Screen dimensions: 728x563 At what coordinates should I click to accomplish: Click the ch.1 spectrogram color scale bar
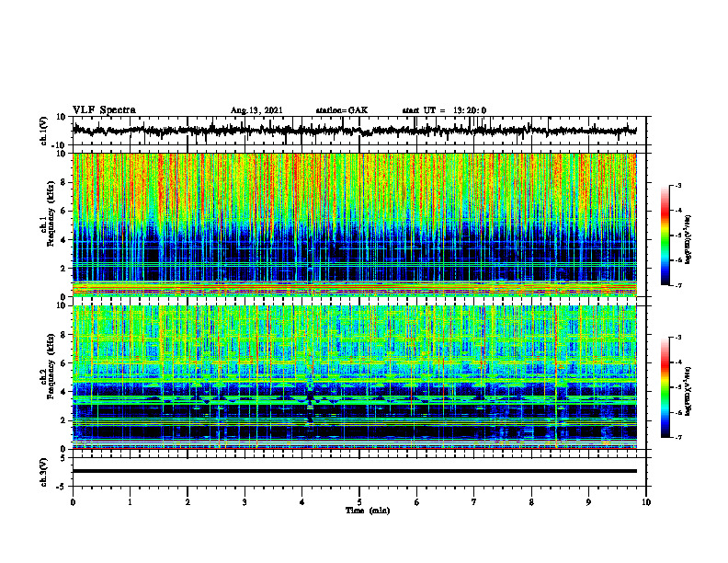[x=665, y=236]
